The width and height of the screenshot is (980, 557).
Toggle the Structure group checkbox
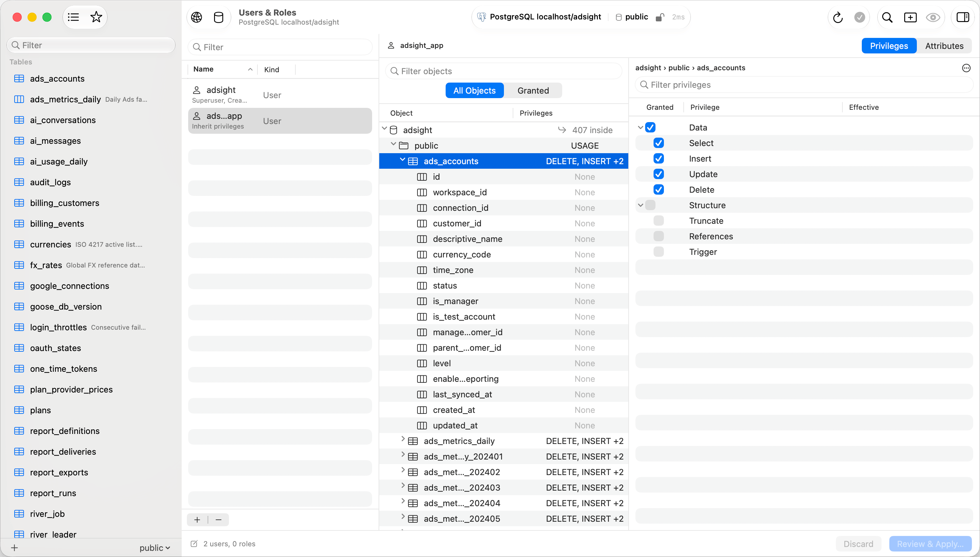(650, 205)
